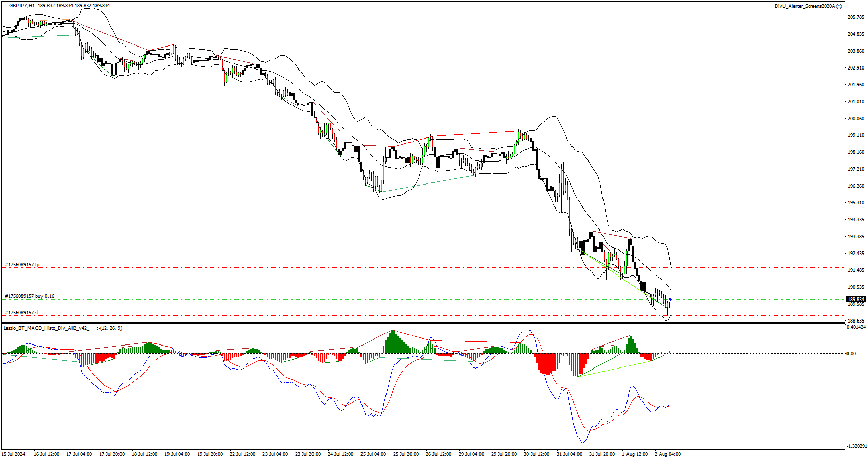The height and width of the screenshot is (460, 868).
Task: Click the GBPJPY,H1 chart title text
Action: (x=22, y=6)
